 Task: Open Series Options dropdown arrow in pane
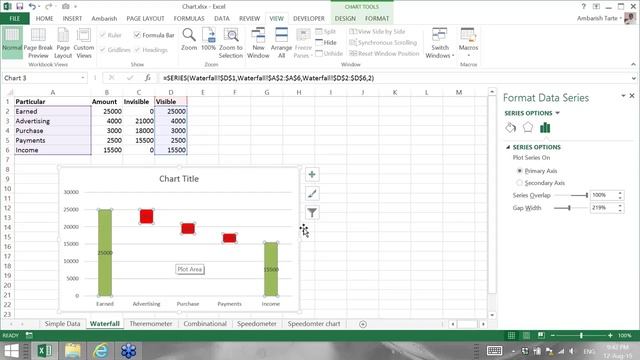coord(558,113)
